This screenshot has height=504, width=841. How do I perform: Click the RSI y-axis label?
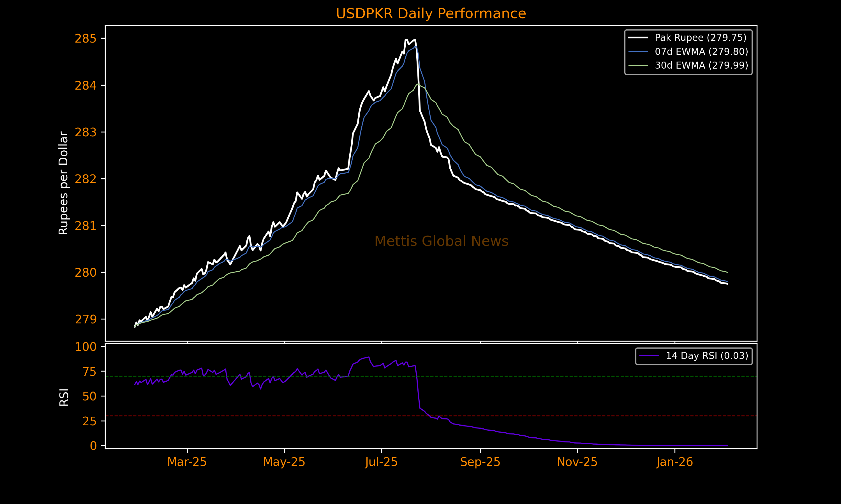(x=64, y=397)
